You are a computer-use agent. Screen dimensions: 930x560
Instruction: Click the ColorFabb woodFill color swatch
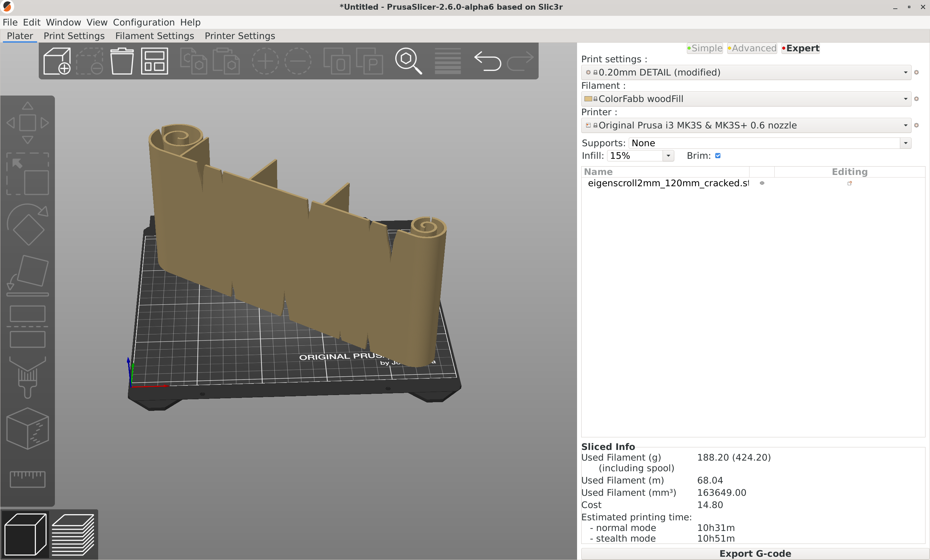(x=588, y=99)
